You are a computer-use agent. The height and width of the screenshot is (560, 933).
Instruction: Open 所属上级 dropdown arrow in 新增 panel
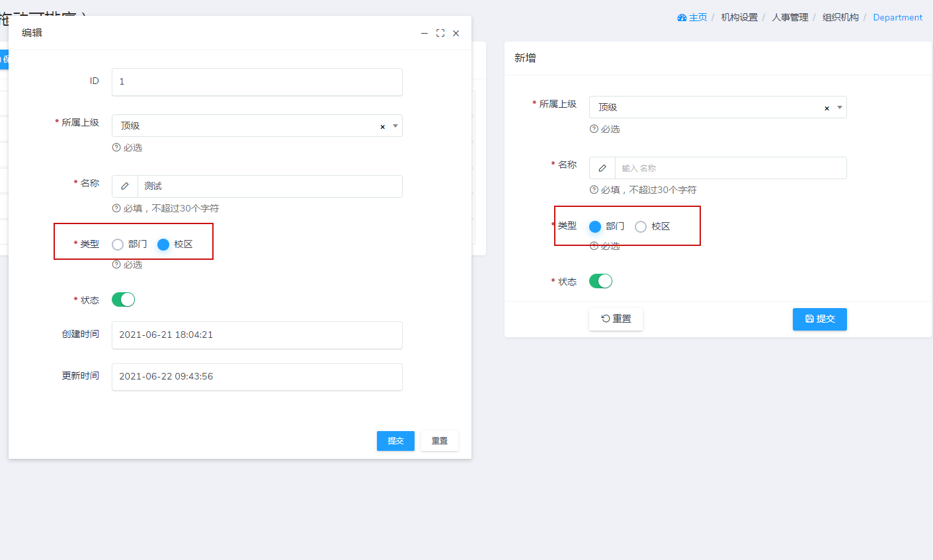[x=840, y=107]
